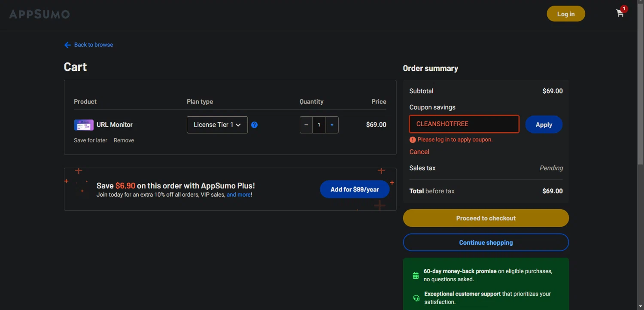
Task: Save URL Monitor for later
Action: coord(91,140)
